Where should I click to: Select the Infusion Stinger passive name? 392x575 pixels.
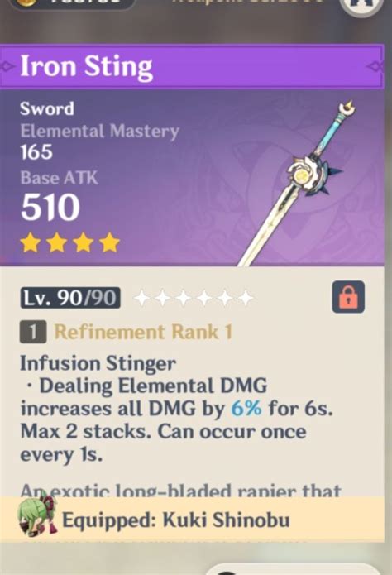point(98,364)
